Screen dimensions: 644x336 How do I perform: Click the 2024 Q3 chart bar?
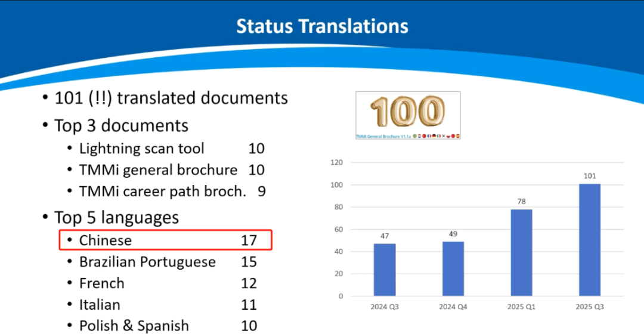(x=385, y=269)
